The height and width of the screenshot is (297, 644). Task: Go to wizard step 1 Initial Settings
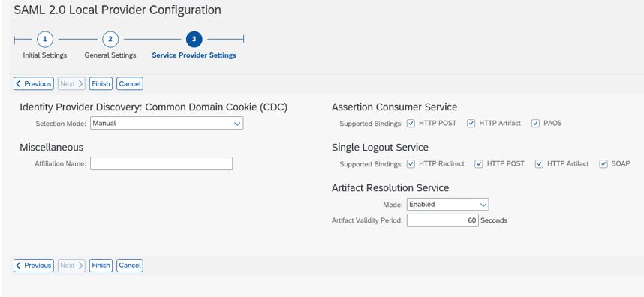pyautogui.click(x=45, y=40)
